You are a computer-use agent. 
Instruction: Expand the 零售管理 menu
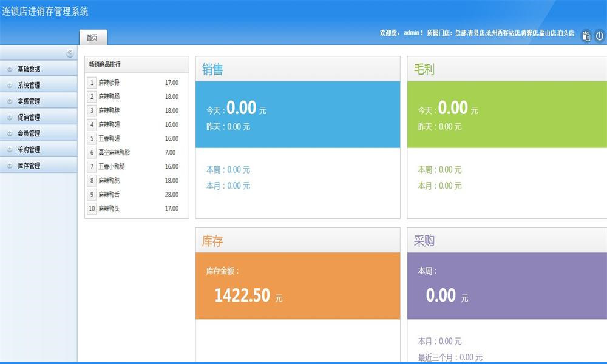click(38, 101)
